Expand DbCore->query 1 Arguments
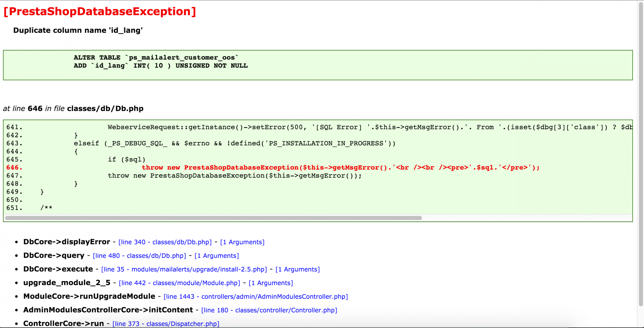 216,256
